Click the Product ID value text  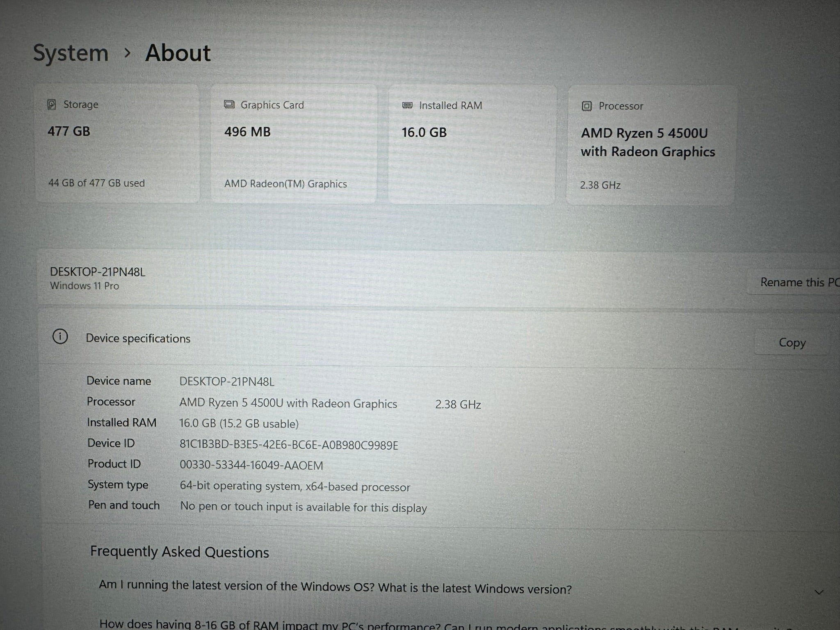251,466
